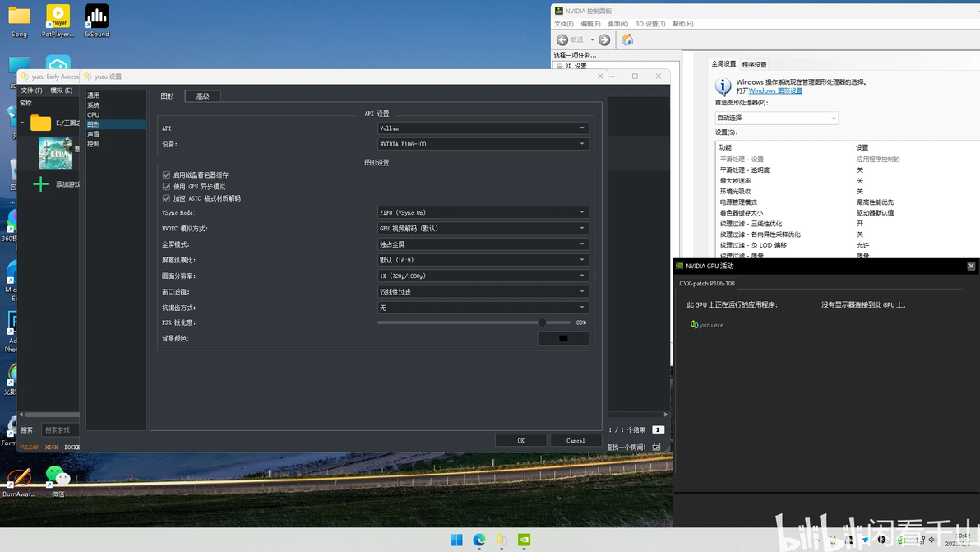
Task: Click the forward arrow in NVIDIA Control Panel
Action: point(604,39)
